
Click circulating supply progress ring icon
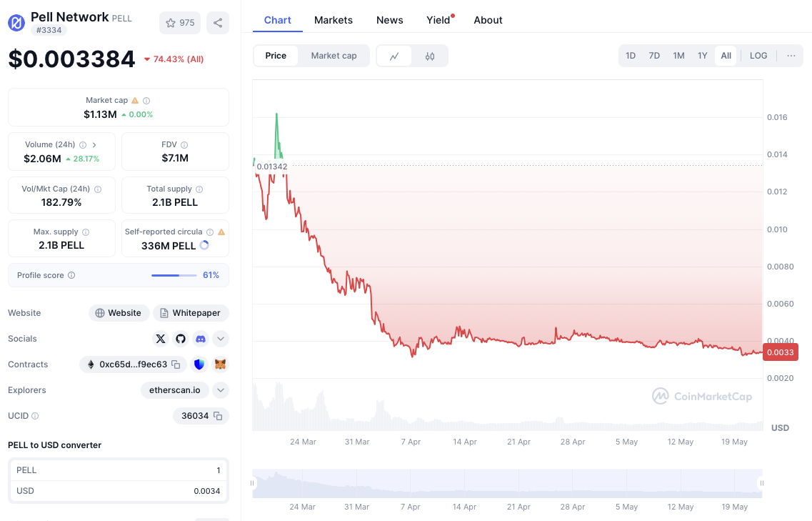point(204,245)
